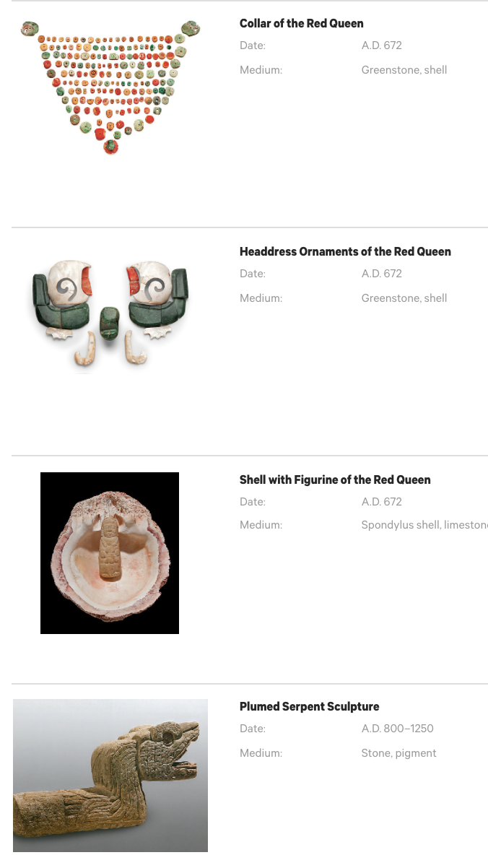Screen dimensions: 488x868
Task: Open the Plumed Serpent Sculpture photo
Action: click(110, 776)
